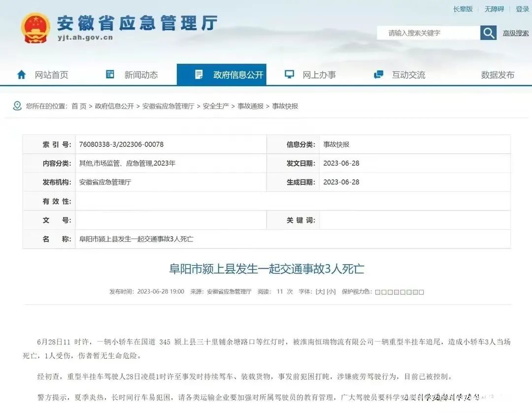This screenshot has height=413, width=532.
Task: Click 发布机构 value 安徽省应急管理厅
Action: coord(105,182)
